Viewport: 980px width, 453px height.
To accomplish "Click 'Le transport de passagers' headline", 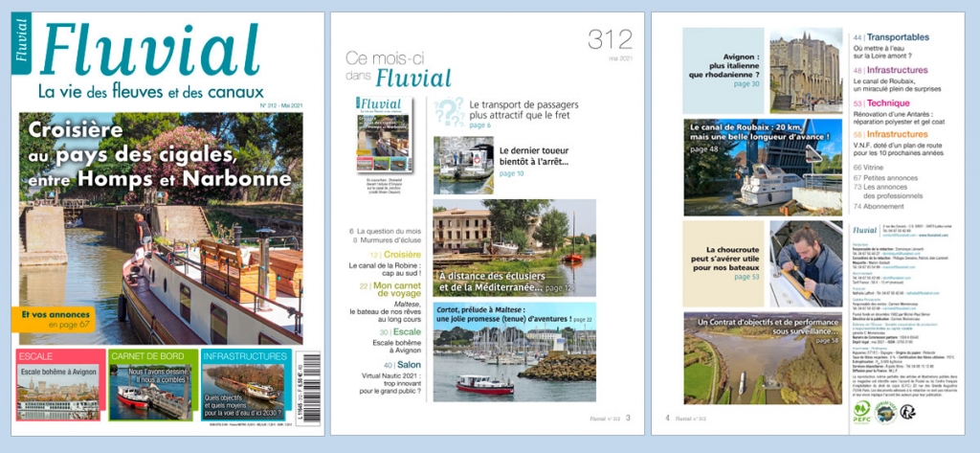I will (523, 109).
